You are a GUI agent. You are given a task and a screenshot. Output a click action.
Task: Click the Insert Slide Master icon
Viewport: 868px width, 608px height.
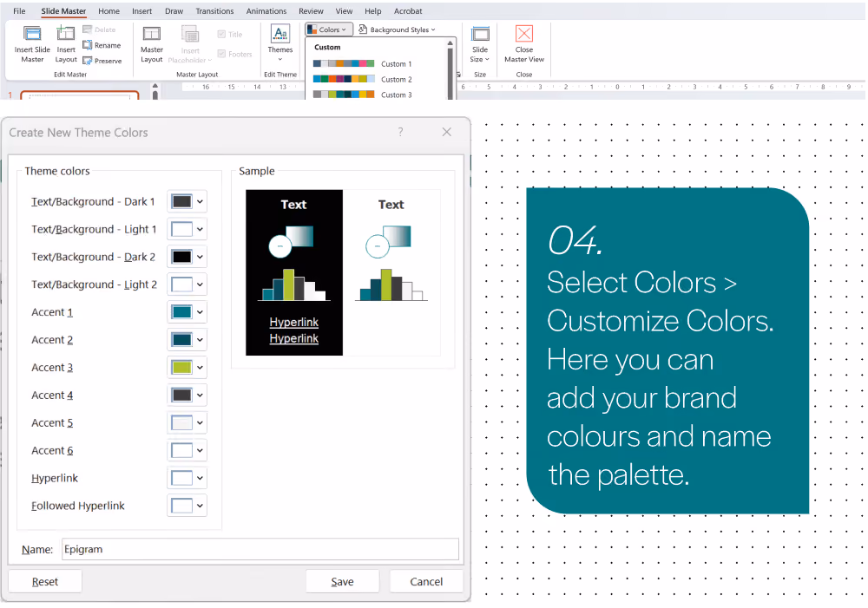[x=32, y=34]
